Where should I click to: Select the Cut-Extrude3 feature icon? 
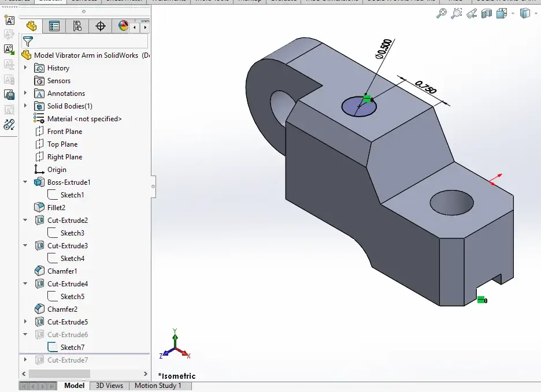click(39, 245)
